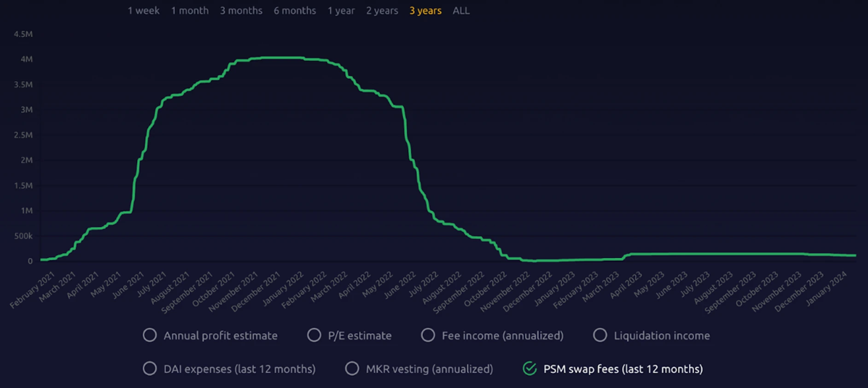
Task: Turn on Liquidation income series
Action: 600,335
